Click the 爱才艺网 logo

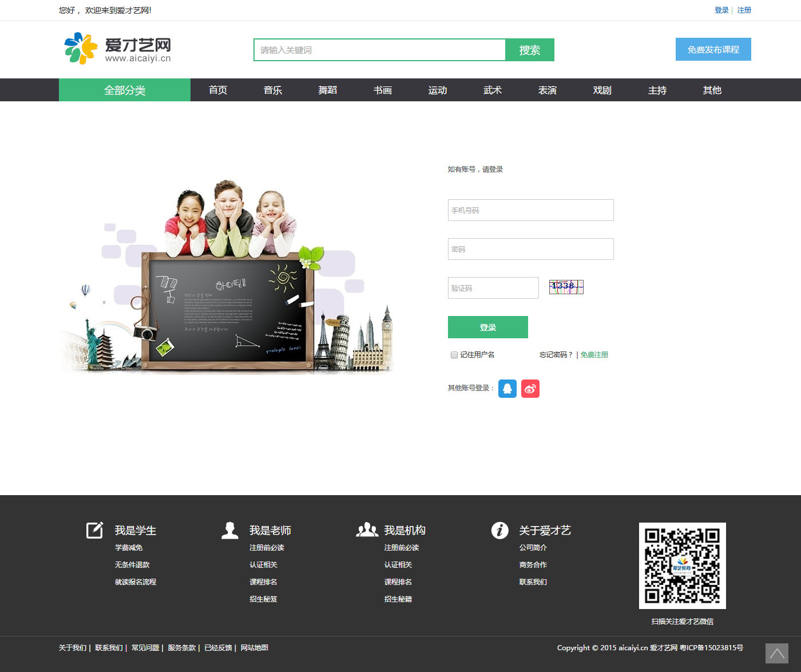click(117, 49)
